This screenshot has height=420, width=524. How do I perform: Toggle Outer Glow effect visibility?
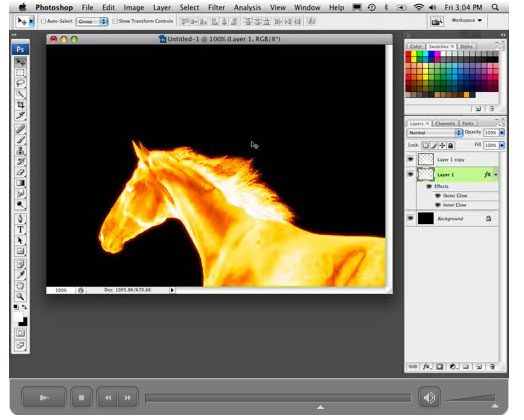[x=438, y=195]
